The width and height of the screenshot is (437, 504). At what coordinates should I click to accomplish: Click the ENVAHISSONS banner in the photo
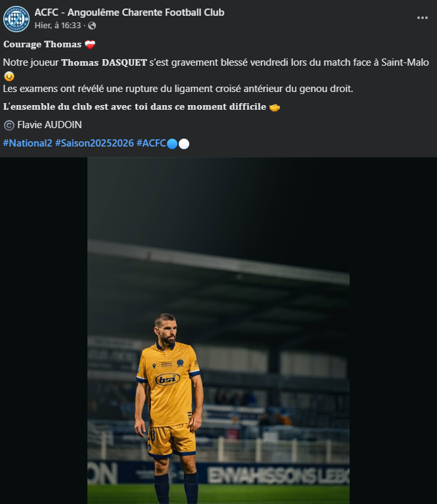click(x=278, y=475)
